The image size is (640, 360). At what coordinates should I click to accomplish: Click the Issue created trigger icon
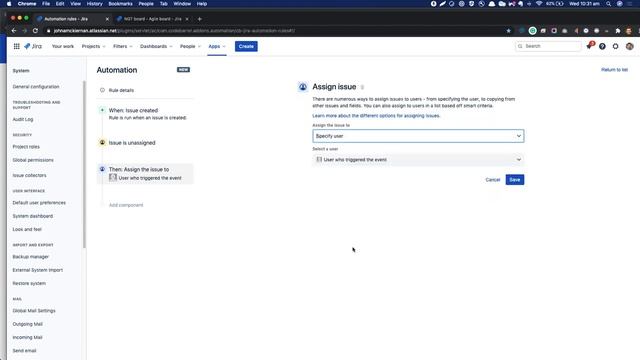click(102, 110)
